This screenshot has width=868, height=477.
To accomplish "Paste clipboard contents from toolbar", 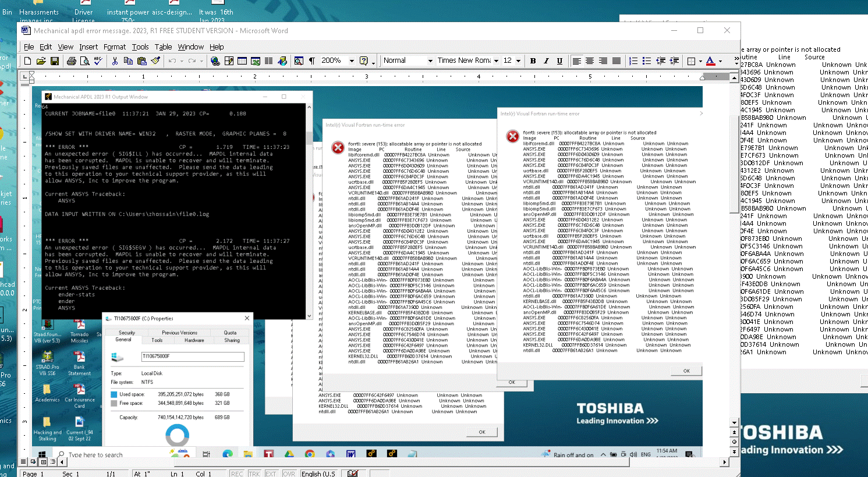I will coord(142,60).
